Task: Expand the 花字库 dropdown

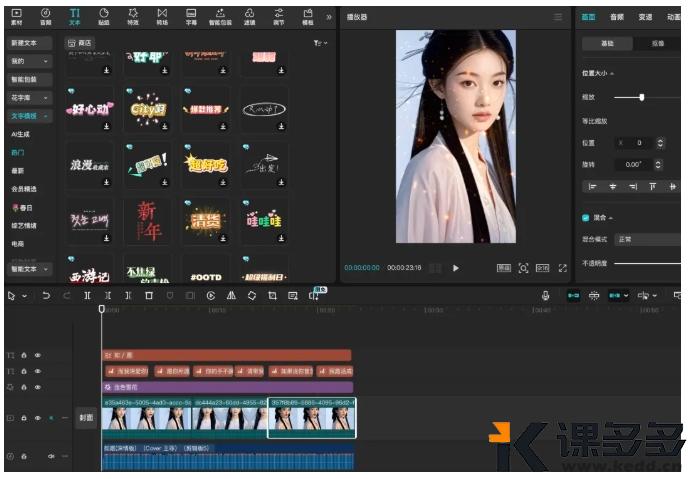Action: click(29, 98)
